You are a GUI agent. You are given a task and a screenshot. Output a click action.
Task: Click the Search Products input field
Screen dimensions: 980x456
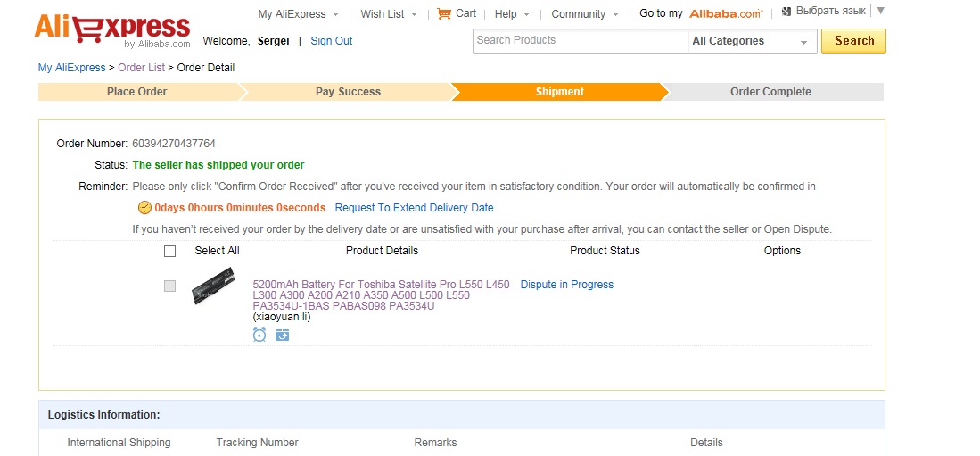[x=580, y=41]
